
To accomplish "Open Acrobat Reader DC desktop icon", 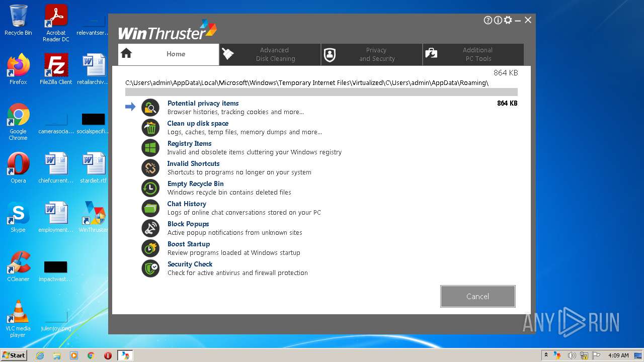I will (56, 23).
